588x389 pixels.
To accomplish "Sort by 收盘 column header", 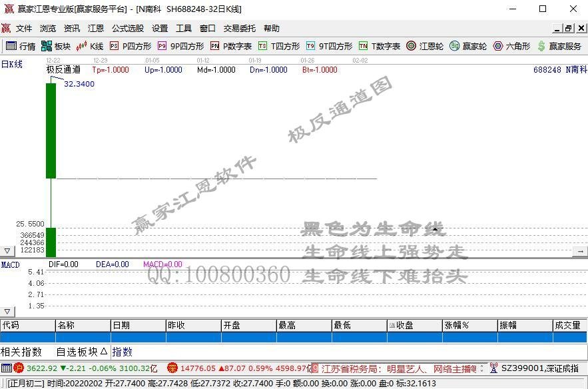I will click(x=415, y=325).
